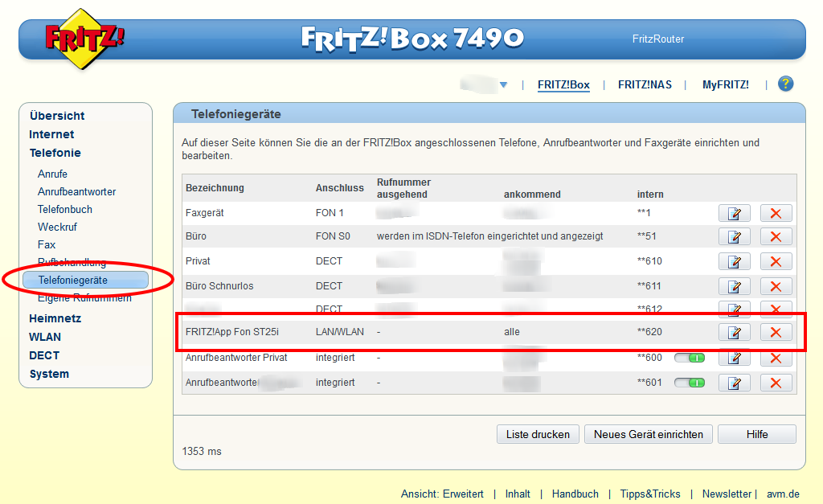This screenshot has height=504, width=823.
Task: Click the FON 1 connection cell
Action: click(x=330, y=213)
